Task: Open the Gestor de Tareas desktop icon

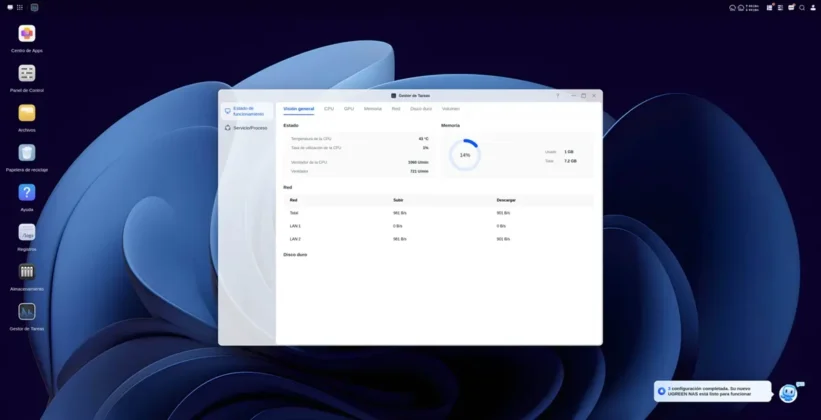Action: [27, 312]
